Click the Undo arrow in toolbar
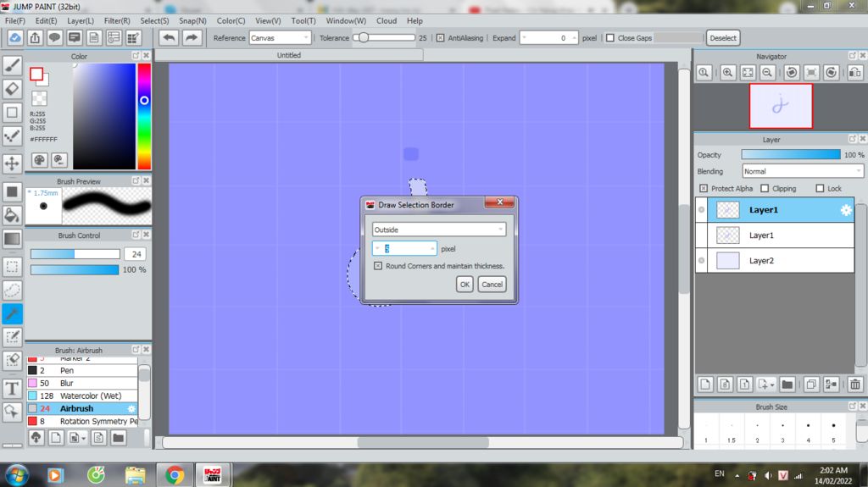868x487 pixels. [170, 37]
